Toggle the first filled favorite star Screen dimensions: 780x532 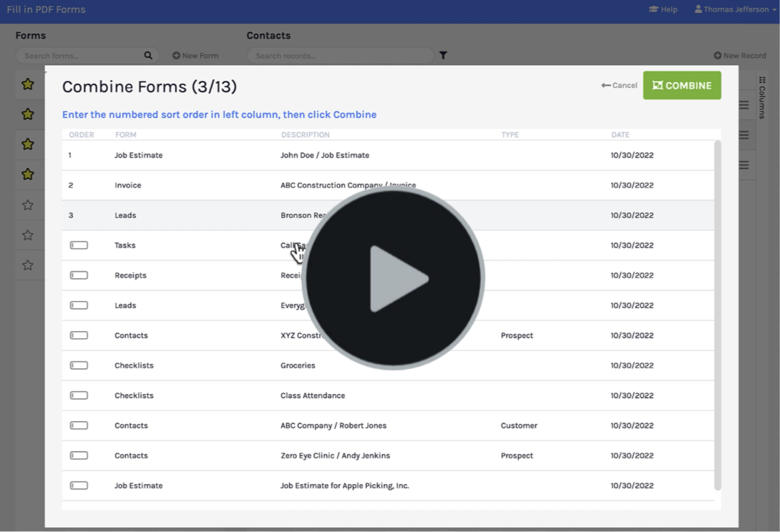[28, 84]
